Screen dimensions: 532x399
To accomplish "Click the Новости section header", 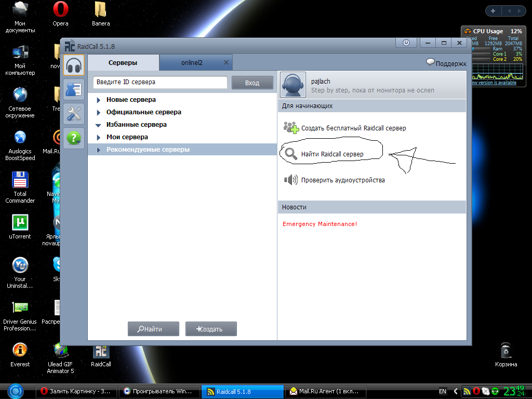I will [372, 207].
